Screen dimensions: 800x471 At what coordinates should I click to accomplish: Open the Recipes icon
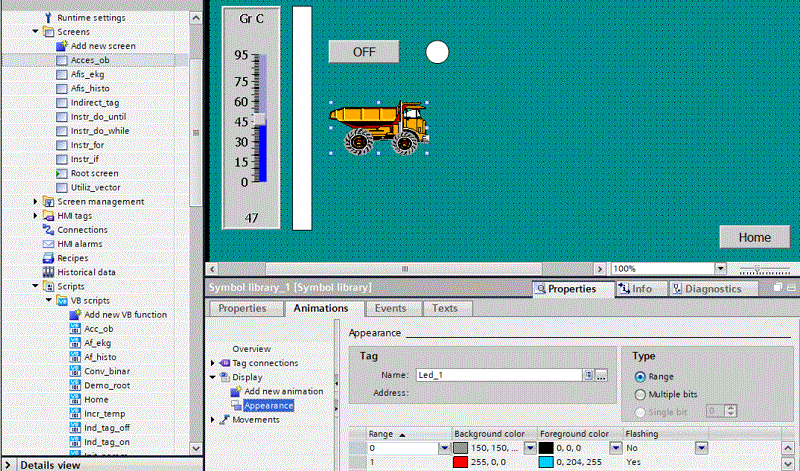point(48,258)
